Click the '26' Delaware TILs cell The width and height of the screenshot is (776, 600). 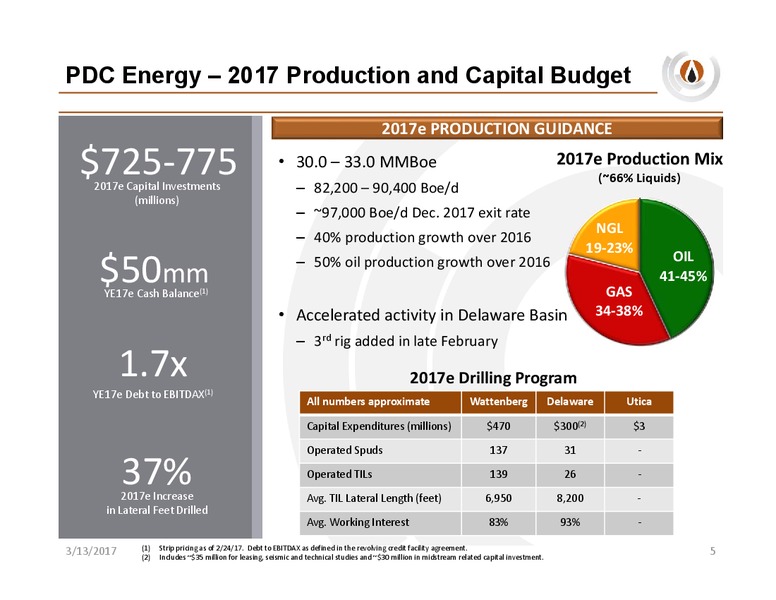tap(570, 474)
